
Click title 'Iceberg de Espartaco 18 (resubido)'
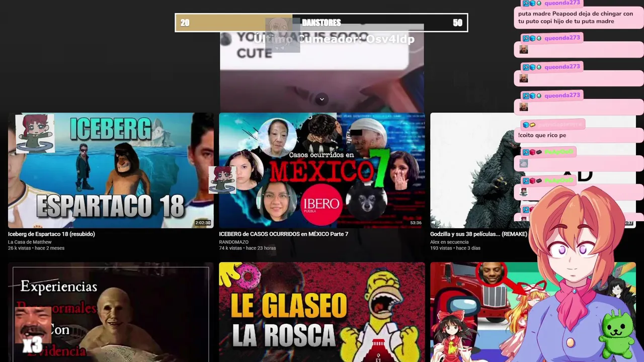tap(51, 234)
